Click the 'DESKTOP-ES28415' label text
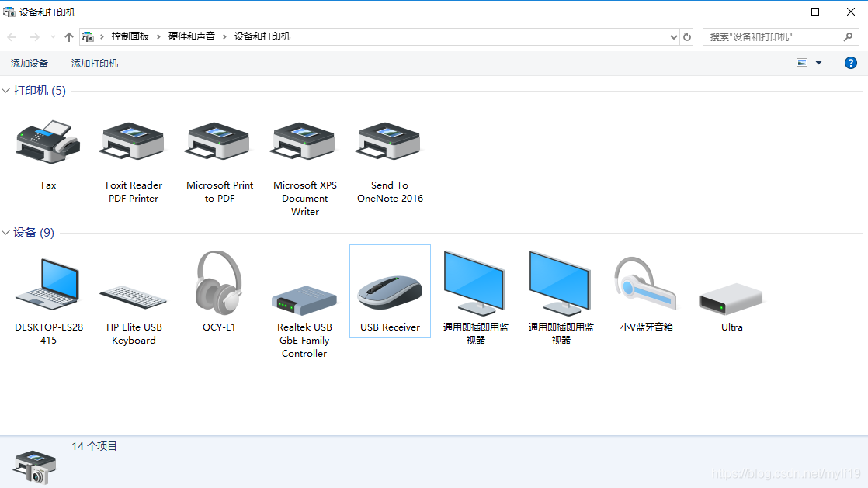Viewport: 868px width, 488px height. click(x=49, y=334)
